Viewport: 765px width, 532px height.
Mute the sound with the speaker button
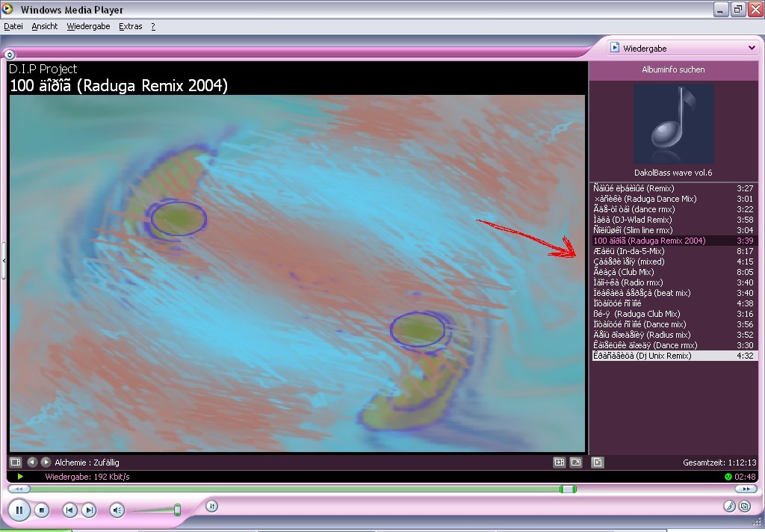pyautogui.click(x=117, y=510)
